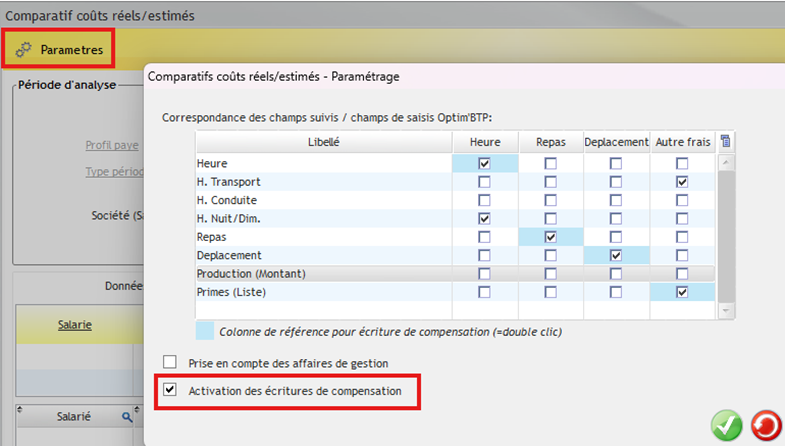785x446 pixels.
Task: Click the Deplacement column header
Action: [x=616, y=142]
